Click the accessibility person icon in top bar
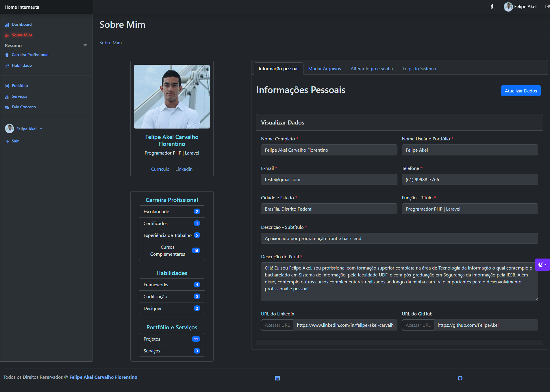Image resolution: width=550 pixels, height=392 pixels. 492,7
